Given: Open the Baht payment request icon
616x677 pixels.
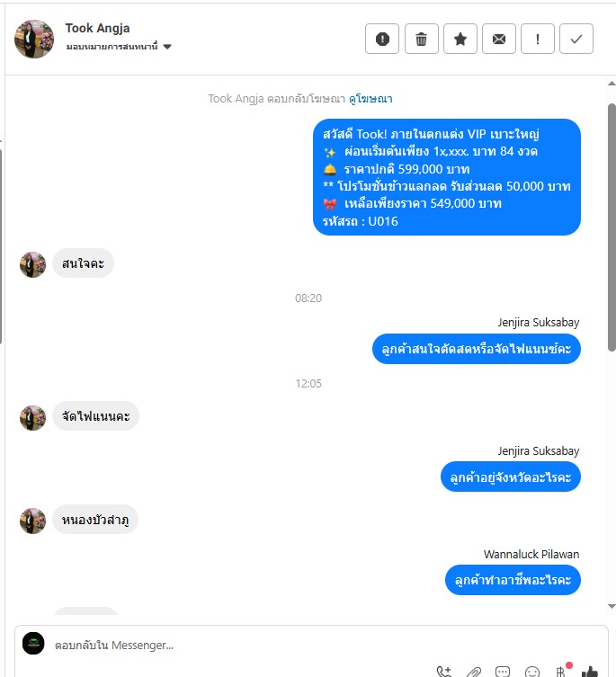Looking at the screenshot, I should tap(561, 672).
